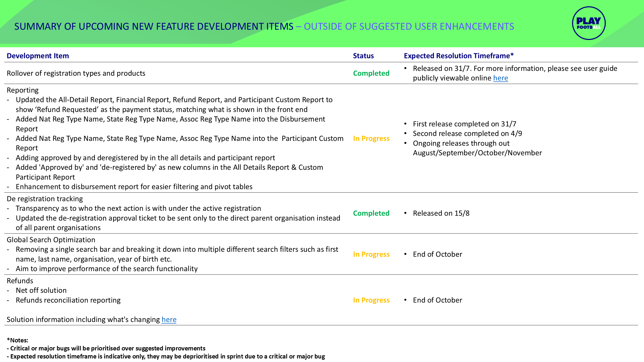Image resolution: width=644 pixels, height=362 pixels.
Task: Click the Status column header
Action: tap(363, 56)
